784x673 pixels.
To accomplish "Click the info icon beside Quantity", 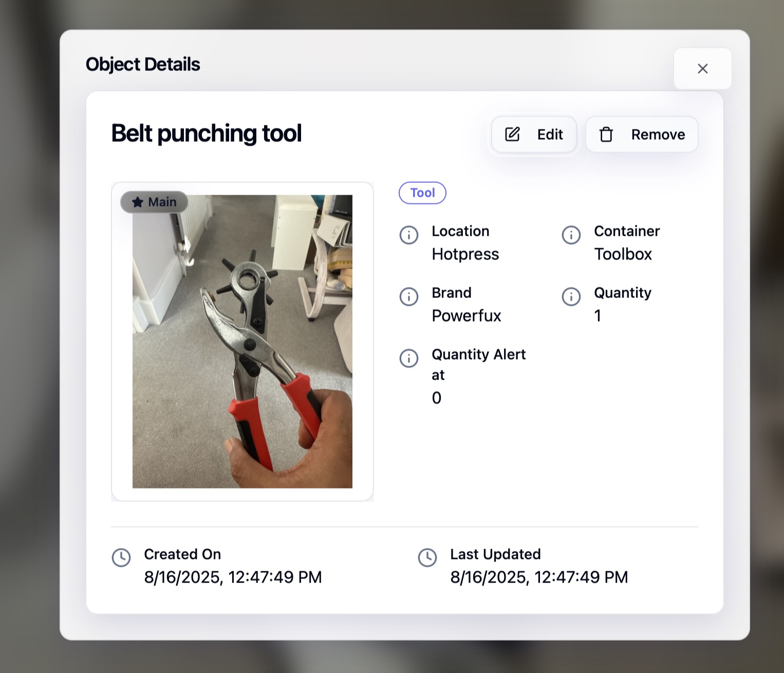I will pos(571,296).
